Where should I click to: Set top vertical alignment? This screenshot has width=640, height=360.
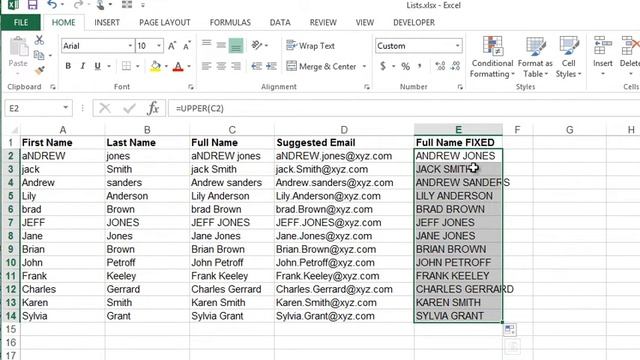click(207, 44)
